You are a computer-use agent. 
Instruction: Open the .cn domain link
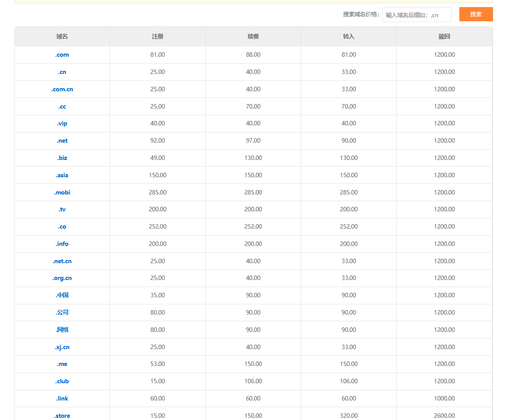pyautogui.click(x=62, y=72)
